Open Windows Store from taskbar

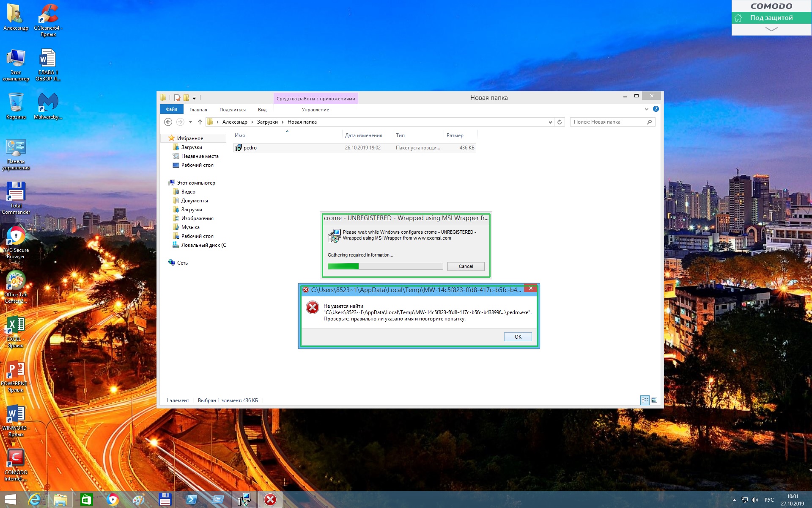click(86, 500)
